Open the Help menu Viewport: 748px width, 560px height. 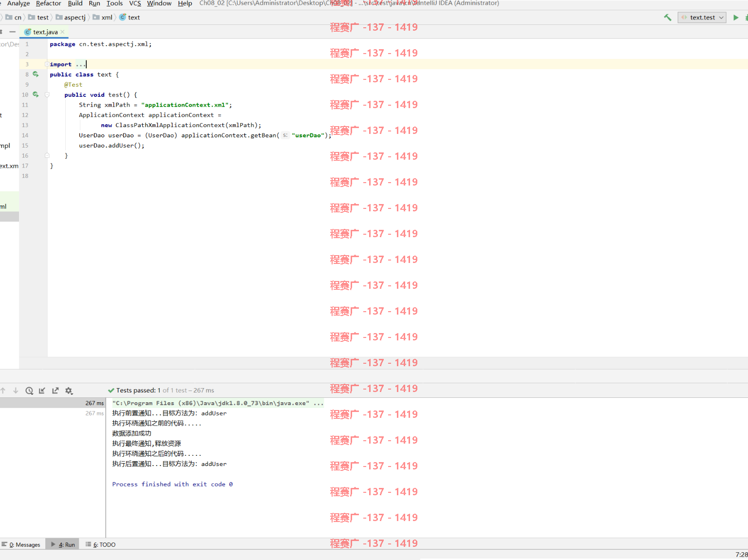click(x=185, y=3)
